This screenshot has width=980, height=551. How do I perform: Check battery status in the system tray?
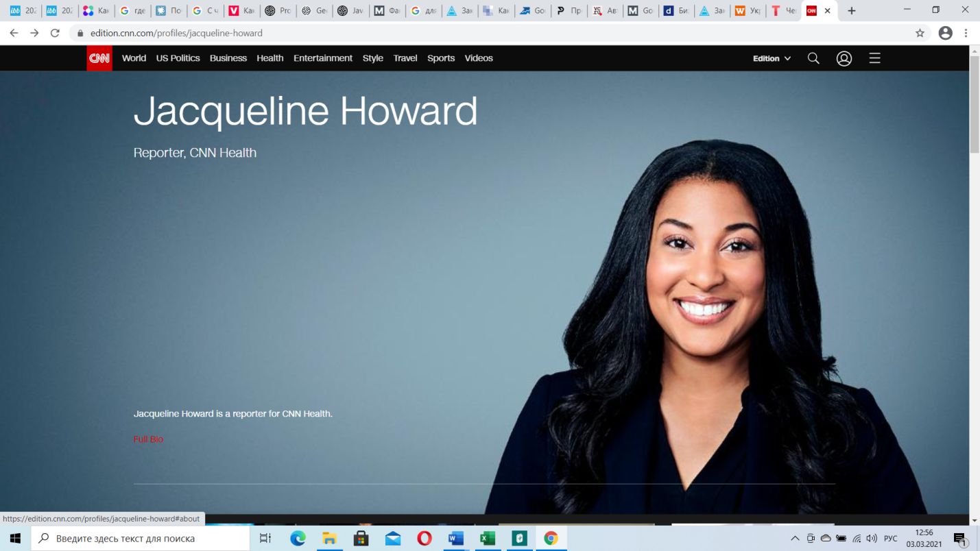pyautogui.click(x=841, y=539)
